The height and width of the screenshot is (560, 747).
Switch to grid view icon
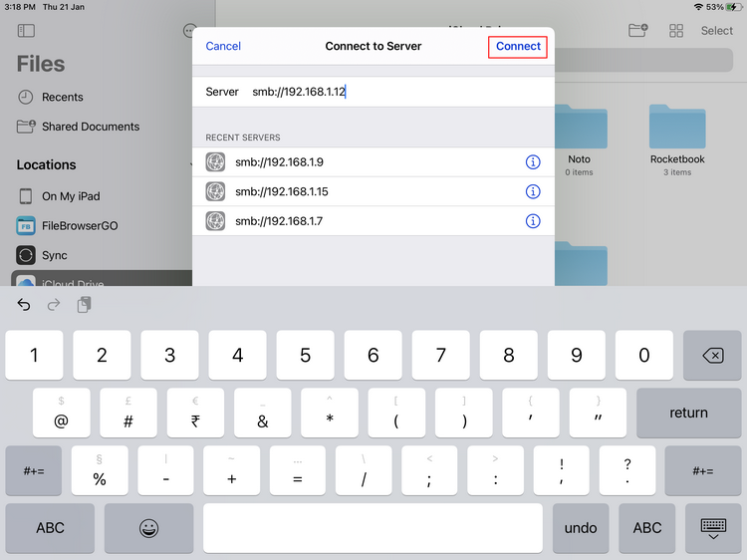tap(676, 31)
